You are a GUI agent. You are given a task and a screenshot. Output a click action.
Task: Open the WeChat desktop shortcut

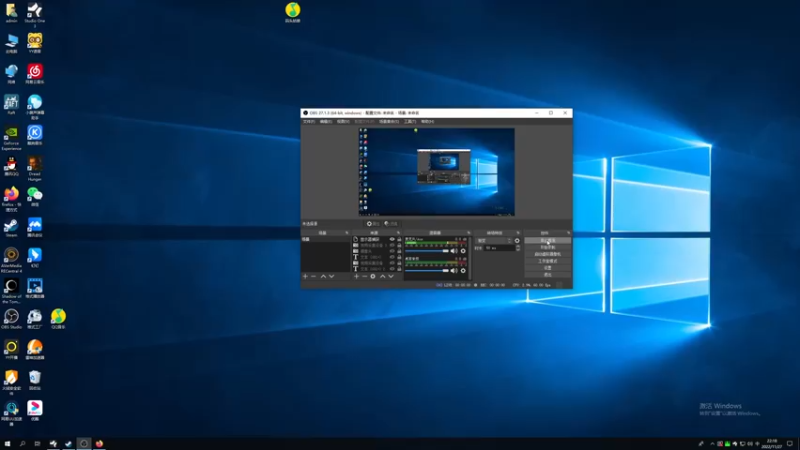pyautogui.click(x=35, y=196)
